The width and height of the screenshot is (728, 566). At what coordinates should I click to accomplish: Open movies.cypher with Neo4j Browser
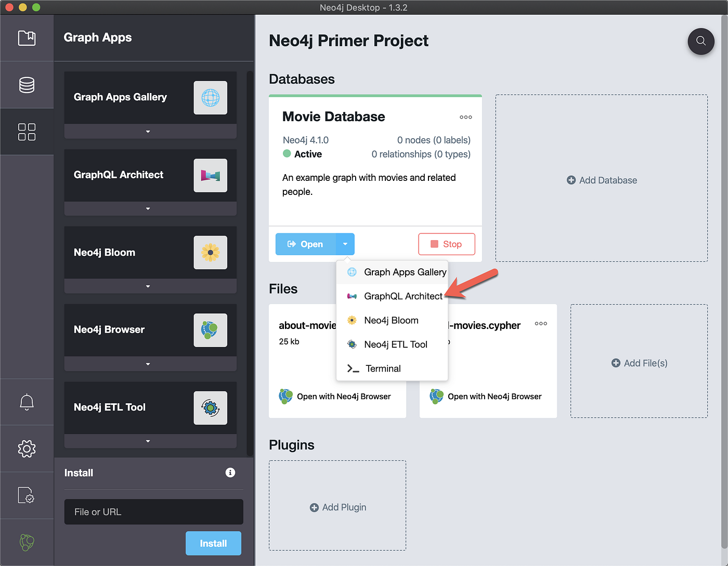tap(486, 397)
